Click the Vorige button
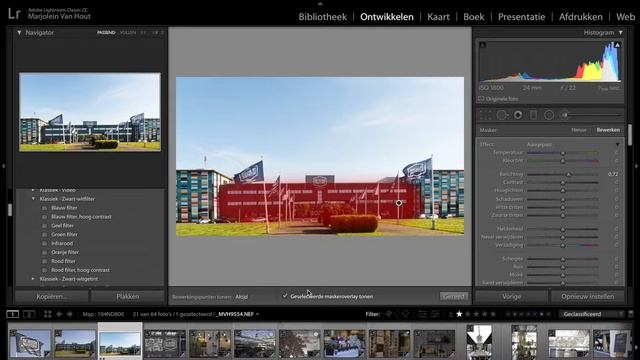Image resolution: width=640 pixels, height=360 pixels. click(511, 296)
